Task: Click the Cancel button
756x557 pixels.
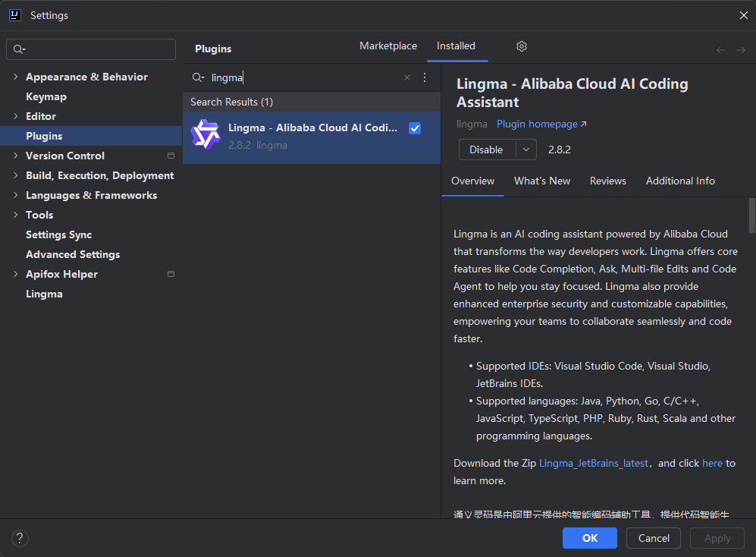Action: [x=654, y=538]
